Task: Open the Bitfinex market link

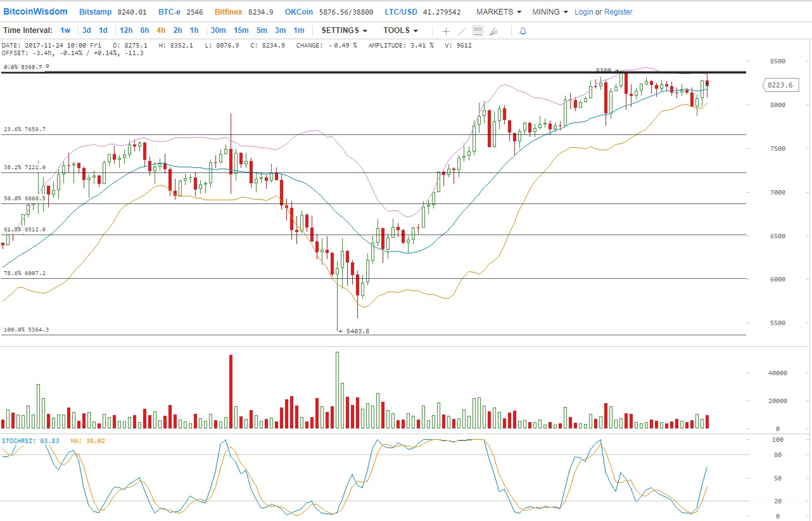Action: pyautogui.click(x=229, y=12)
